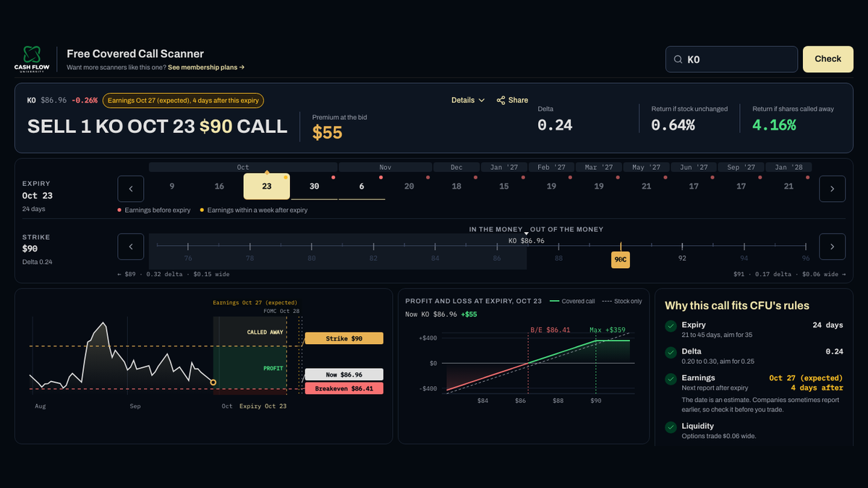This screenshot has height=488, width=868.
Task: Click the Free Covered Call Scanner title
Action: click(135, 53)
